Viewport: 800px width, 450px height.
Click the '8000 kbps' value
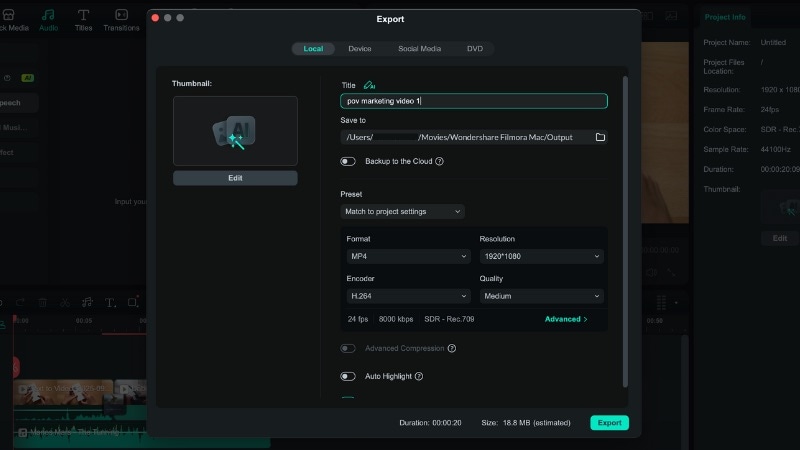pyautogui.click(x=396, y=319)
